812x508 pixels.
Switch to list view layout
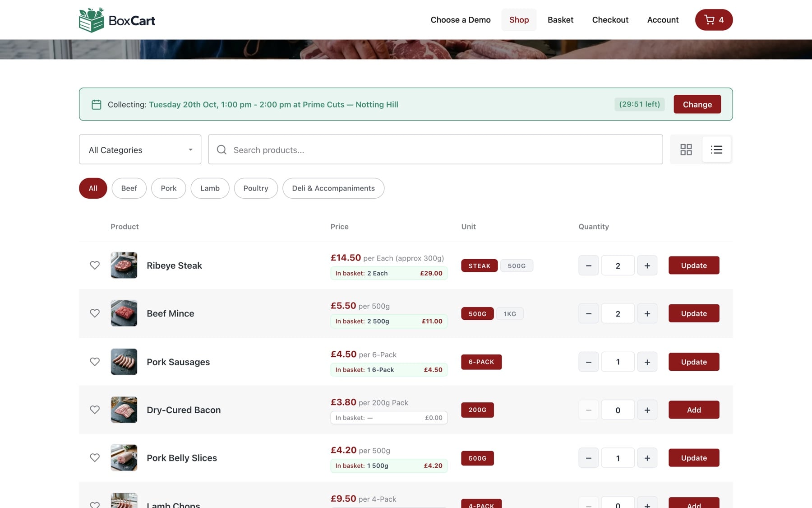pyautogui.click(x=716, y=149)
